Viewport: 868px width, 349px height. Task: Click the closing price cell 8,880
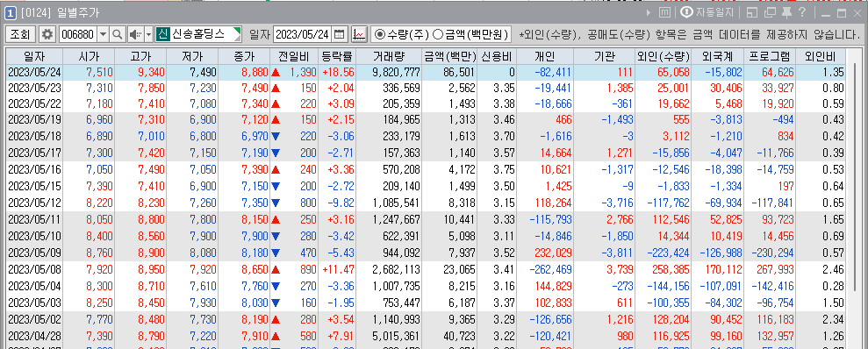(x=244, y=73)
